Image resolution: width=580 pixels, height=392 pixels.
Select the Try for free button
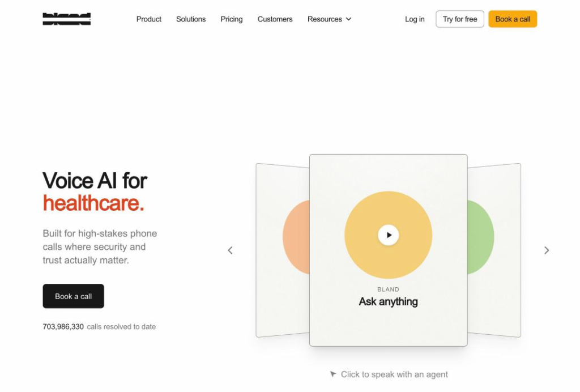[x=460, y=19]
